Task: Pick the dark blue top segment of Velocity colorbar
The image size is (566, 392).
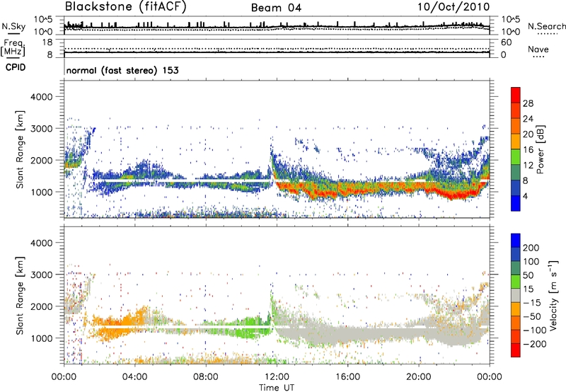Action: [x=516, y=241]
